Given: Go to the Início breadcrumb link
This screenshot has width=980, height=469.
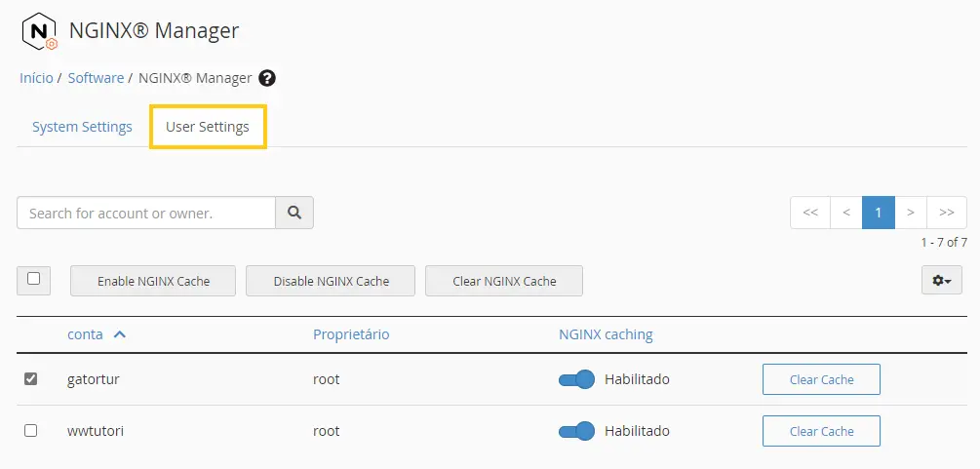Looking at the screenshot, I should (36, 78).
